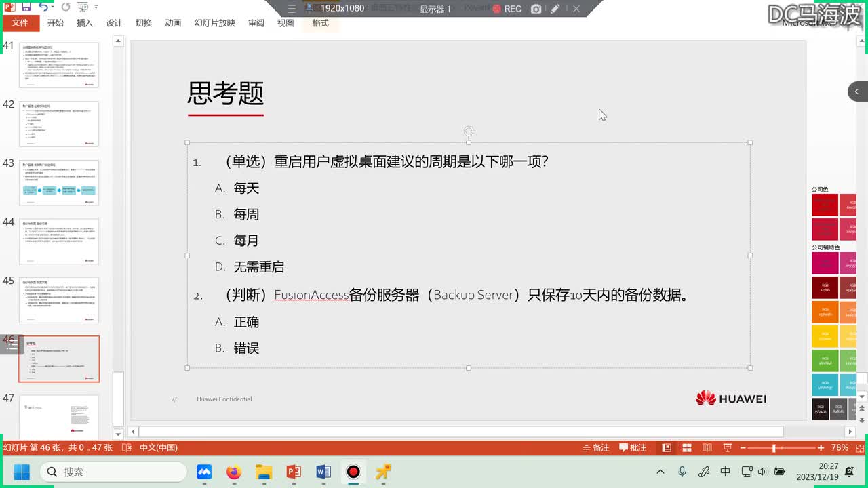Open zoom dialog via 78% label
868x488 pixels.
pos(840,448)
